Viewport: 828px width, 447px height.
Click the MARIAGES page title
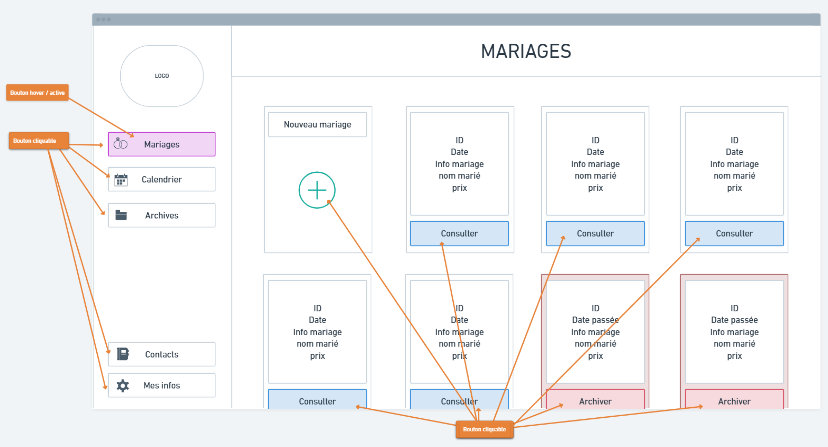pyautogui.click(x=525, y=51)
